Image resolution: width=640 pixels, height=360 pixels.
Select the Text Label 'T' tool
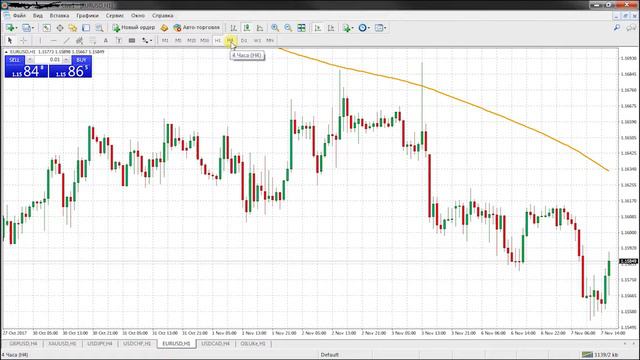pos(119,40)
